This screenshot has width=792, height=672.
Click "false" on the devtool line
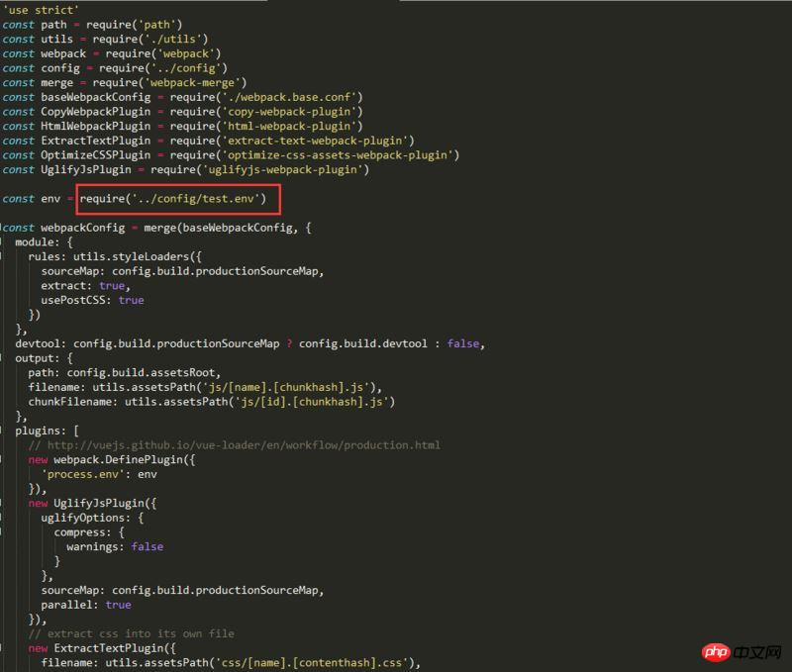(462, 343)
